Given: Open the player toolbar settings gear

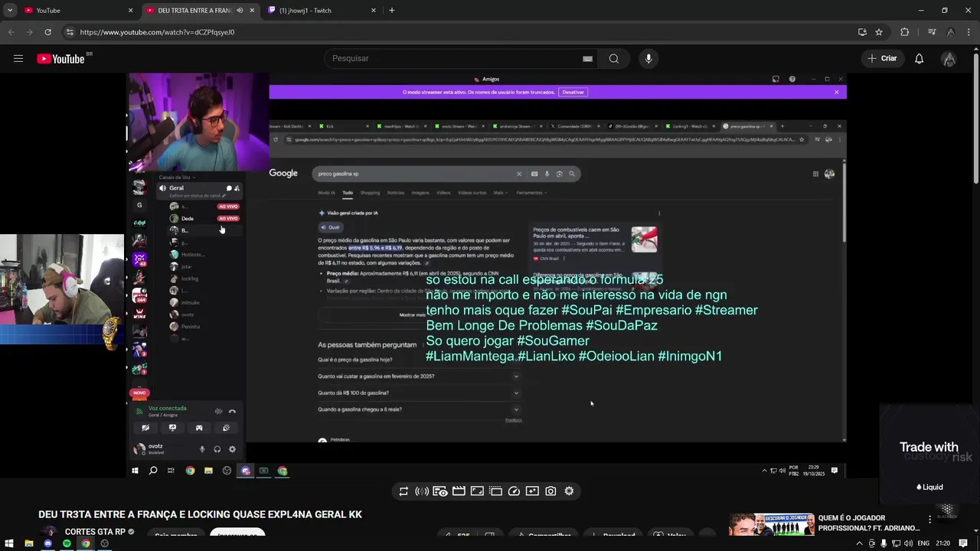Looking at the screenshot, I should (569, 491).
